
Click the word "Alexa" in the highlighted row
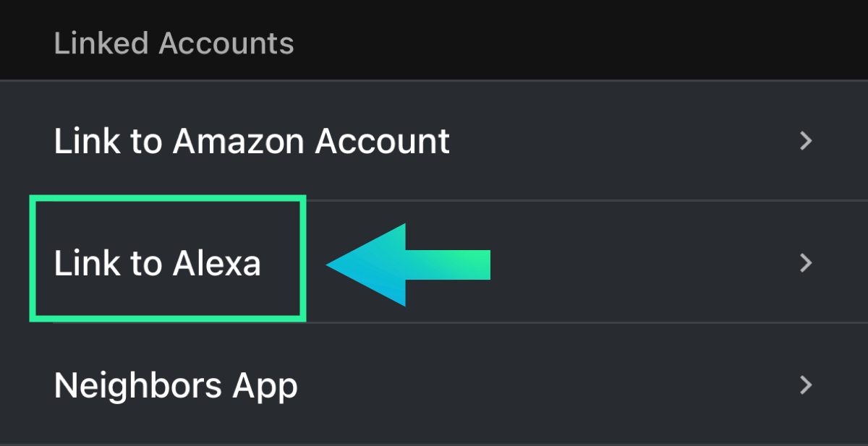point(216,263)
